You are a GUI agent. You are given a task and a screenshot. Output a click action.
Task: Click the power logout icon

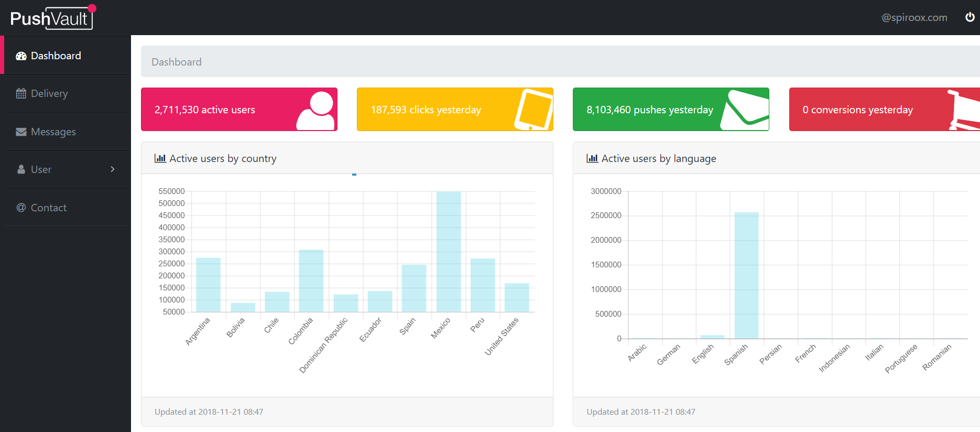[970, 17]
